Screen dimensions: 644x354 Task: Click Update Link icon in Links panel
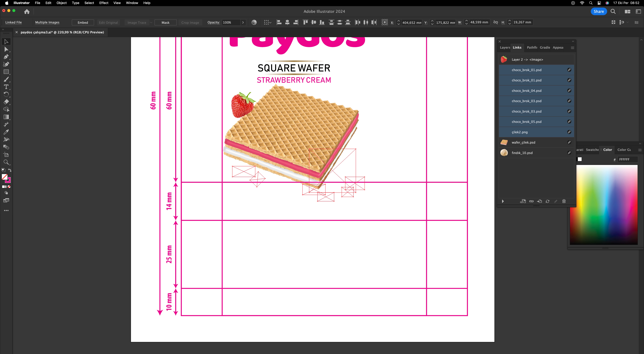pos(548,201)
